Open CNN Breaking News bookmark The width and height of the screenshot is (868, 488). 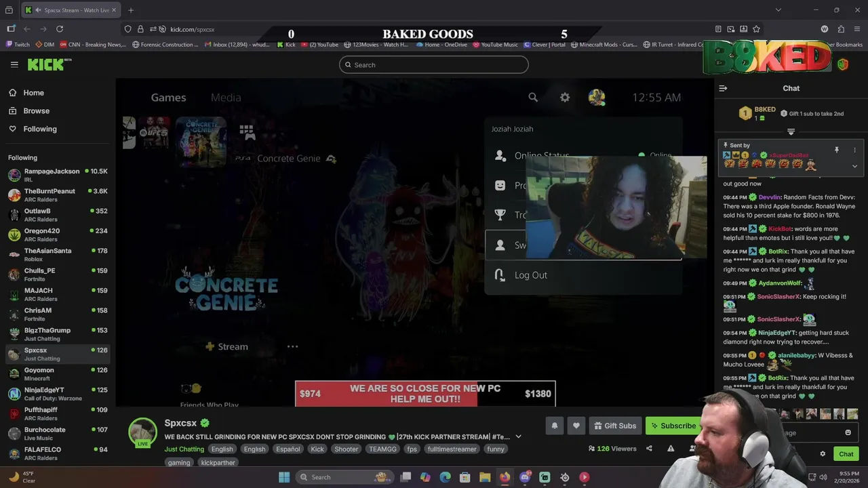pyautogui.click(x=93, y=45)
